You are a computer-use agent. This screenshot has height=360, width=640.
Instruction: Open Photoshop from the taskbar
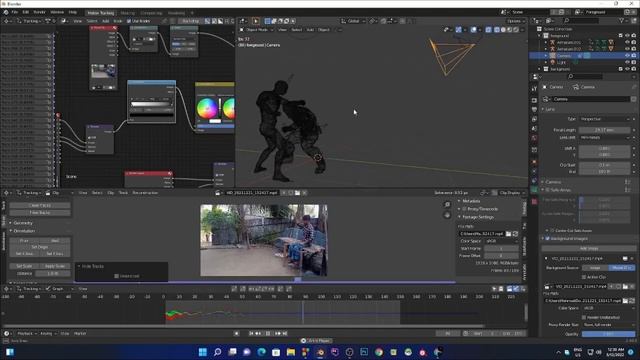pyautogui.click(x=364, y=352)
